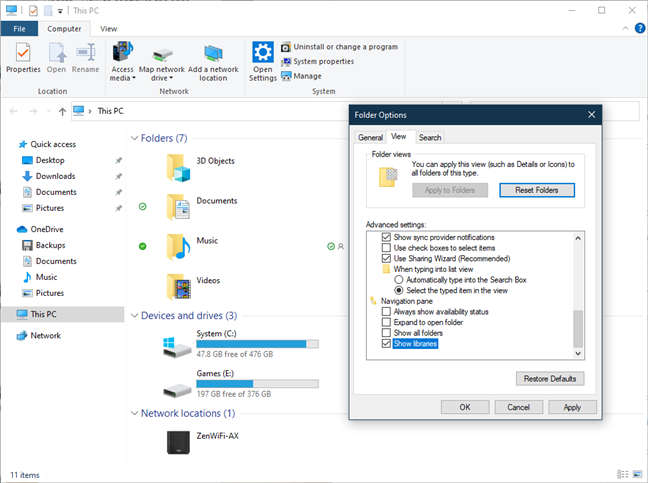This screenshot has width=648, height=483.
Task: Enable Always show availability status
Action: [x=386, y=312]
